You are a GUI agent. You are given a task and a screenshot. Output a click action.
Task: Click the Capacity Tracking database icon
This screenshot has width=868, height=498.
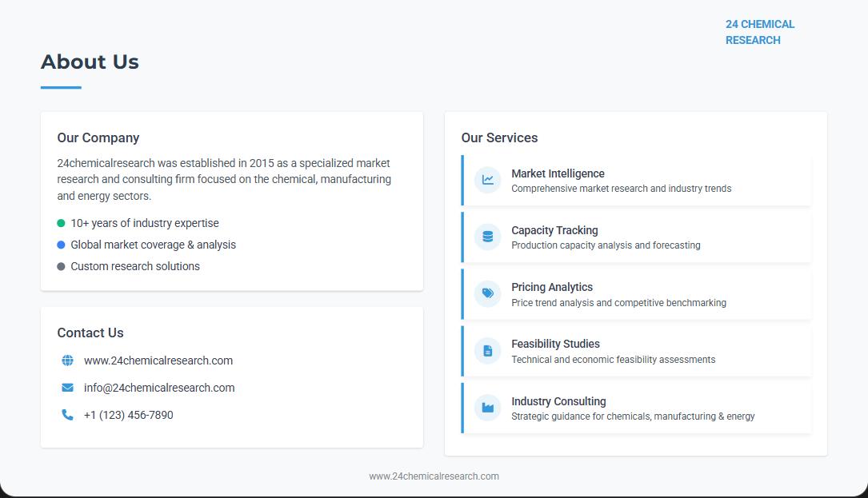(x=487, y=237)
